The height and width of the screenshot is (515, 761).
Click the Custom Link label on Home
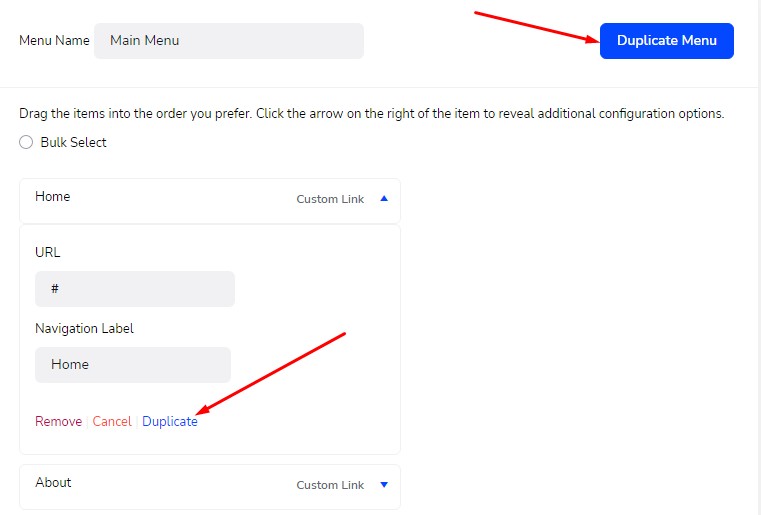[330, 199]
